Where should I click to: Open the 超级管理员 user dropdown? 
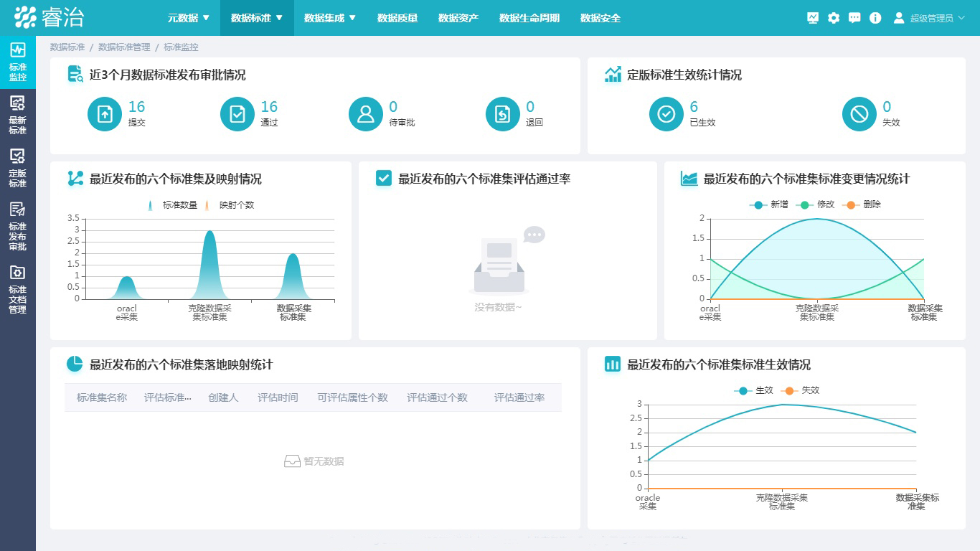[930, 18]
